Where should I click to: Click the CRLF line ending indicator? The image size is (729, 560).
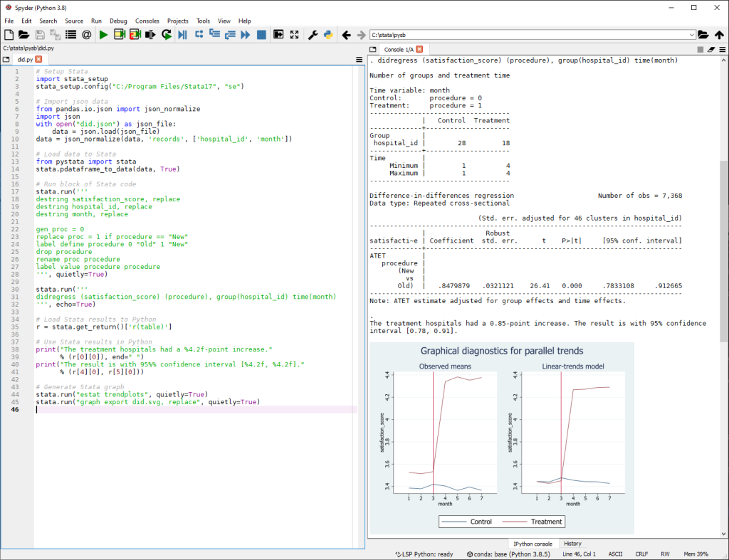(641, 554)
